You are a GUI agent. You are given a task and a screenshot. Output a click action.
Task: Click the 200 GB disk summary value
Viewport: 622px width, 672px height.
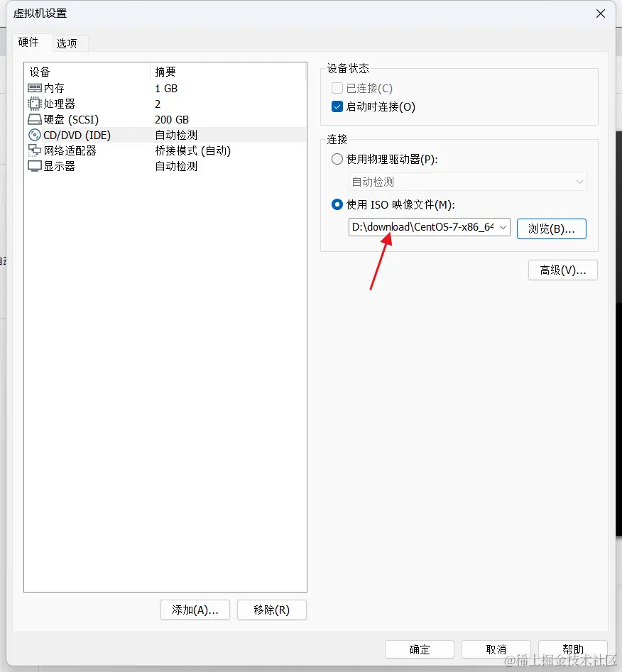(x=172, y=120)
